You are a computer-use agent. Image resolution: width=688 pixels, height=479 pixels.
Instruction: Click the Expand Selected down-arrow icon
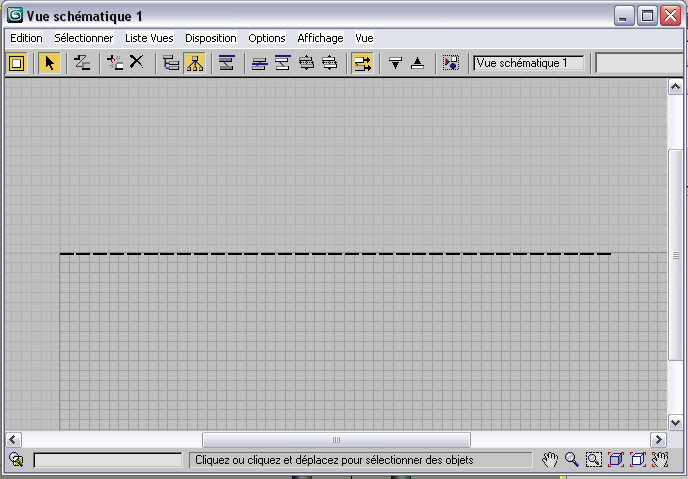(x=395, y=63)
